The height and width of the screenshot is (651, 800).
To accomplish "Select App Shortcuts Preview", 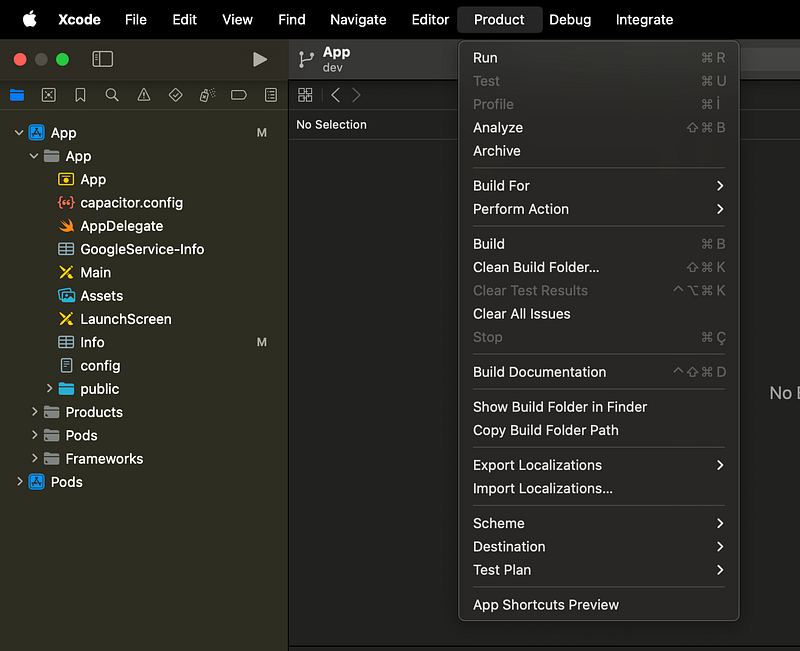I will coord(598,605).
